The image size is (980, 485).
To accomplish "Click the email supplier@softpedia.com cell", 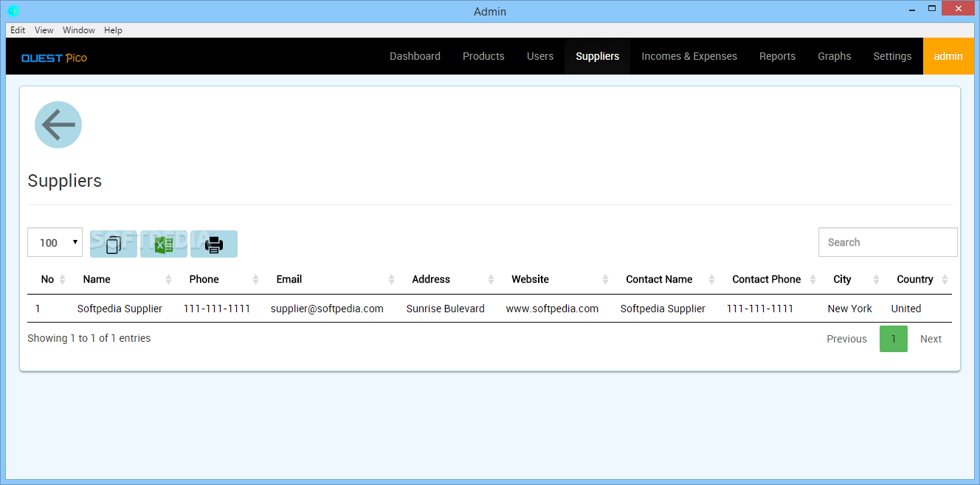I will [x=327, y=309].
